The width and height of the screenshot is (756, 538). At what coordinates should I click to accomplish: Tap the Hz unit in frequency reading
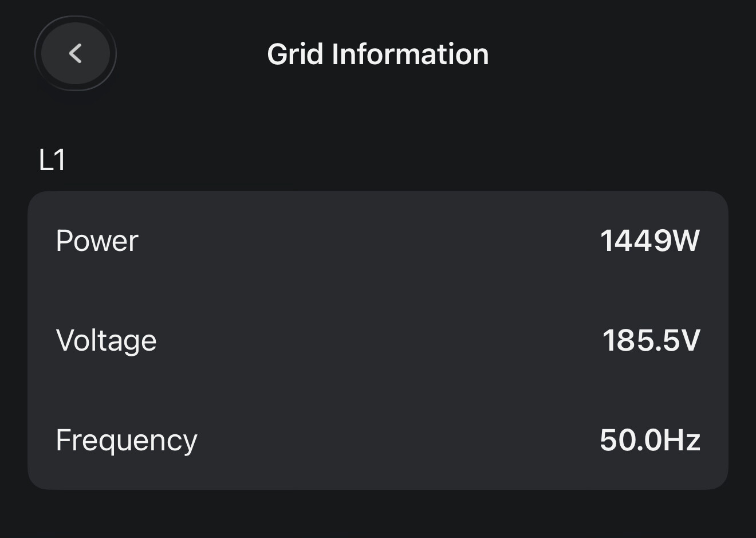point(683,440)
